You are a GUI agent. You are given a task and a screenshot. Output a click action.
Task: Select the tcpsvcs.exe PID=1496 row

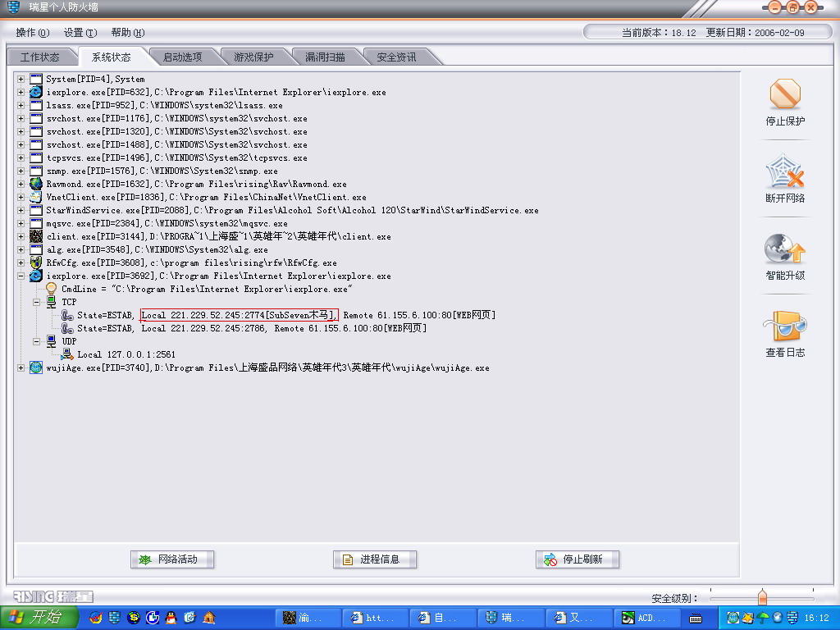click(177, 157)
